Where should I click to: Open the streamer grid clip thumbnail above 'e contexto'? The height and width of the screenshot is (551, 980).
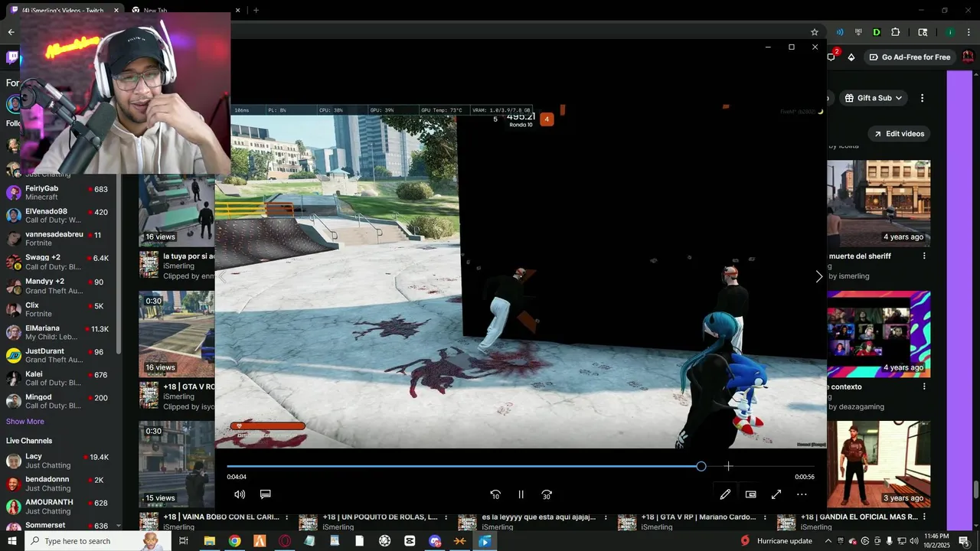coord(879,334)
